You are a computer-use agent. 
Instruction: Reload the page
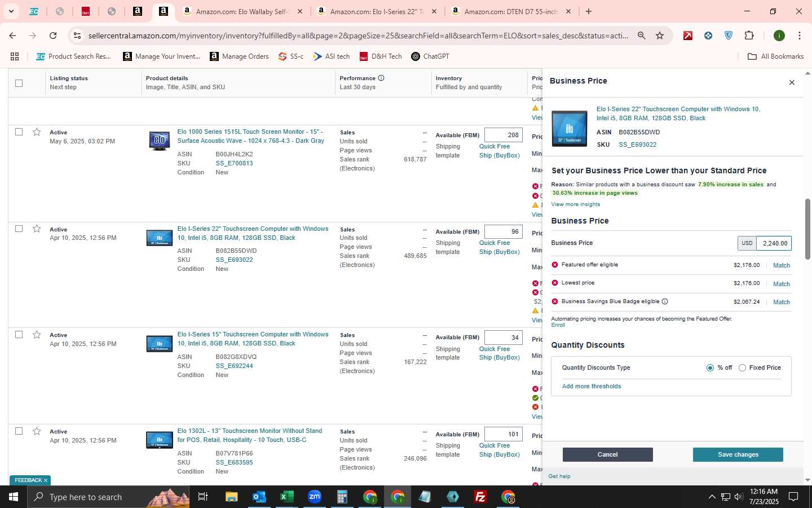(53, 36)
